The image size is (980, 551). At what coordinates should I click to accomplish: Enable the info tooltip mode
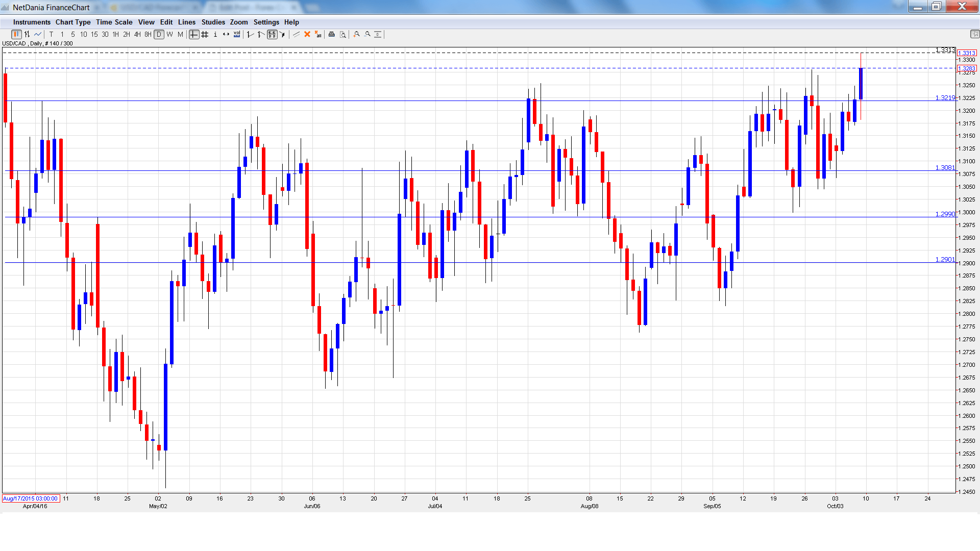(215, 34)
